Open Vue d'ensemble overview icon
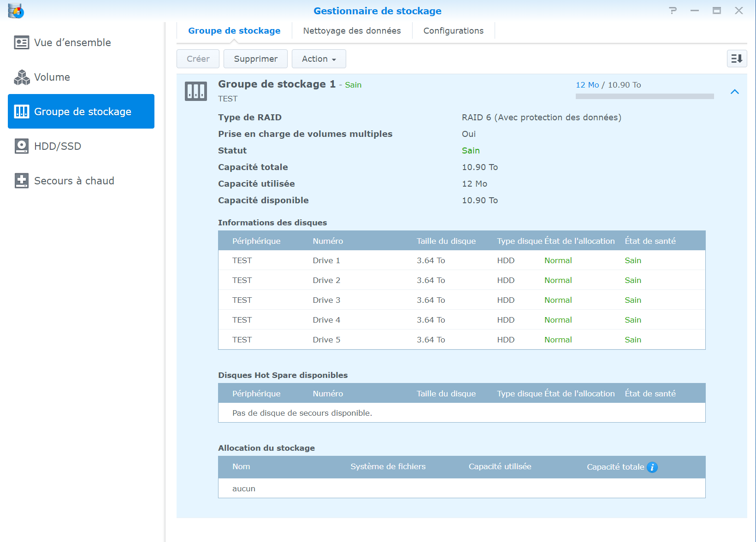 tap(22, 42)
